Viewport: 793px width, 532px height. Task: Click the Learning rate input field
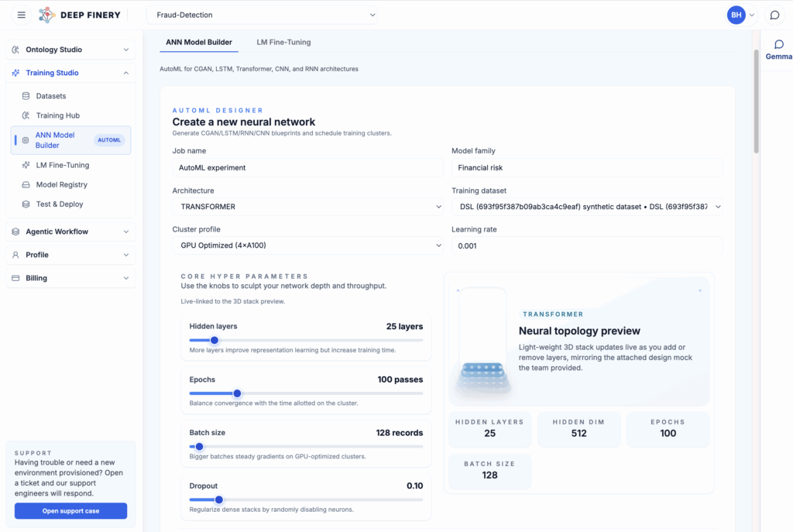pos(586,245)
